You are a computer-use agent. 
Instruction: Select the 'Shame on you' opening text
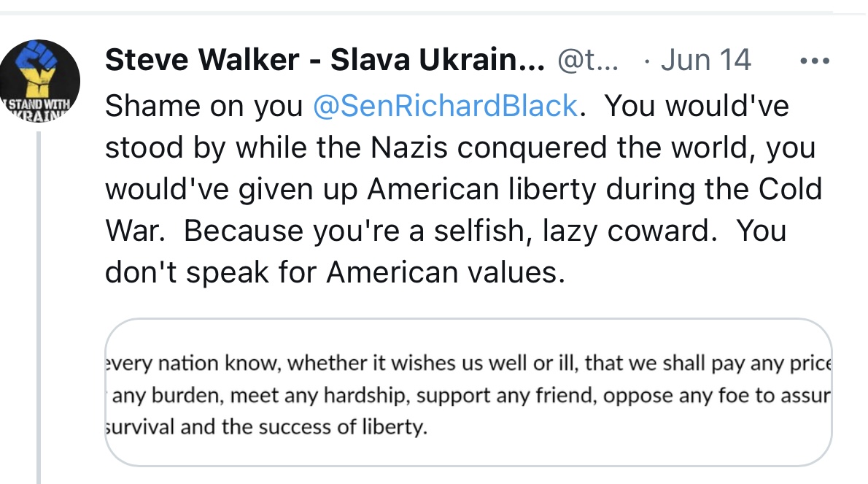click(204, 106)
